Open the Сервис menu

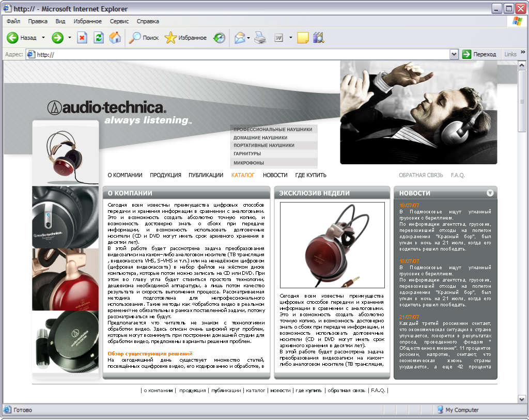coord(119,21)
